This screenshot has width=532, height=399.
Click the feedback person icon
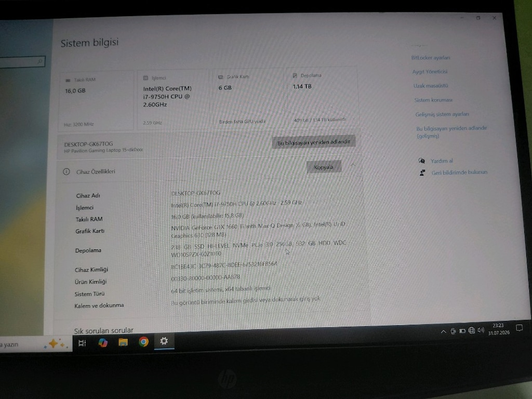[422, 172]
